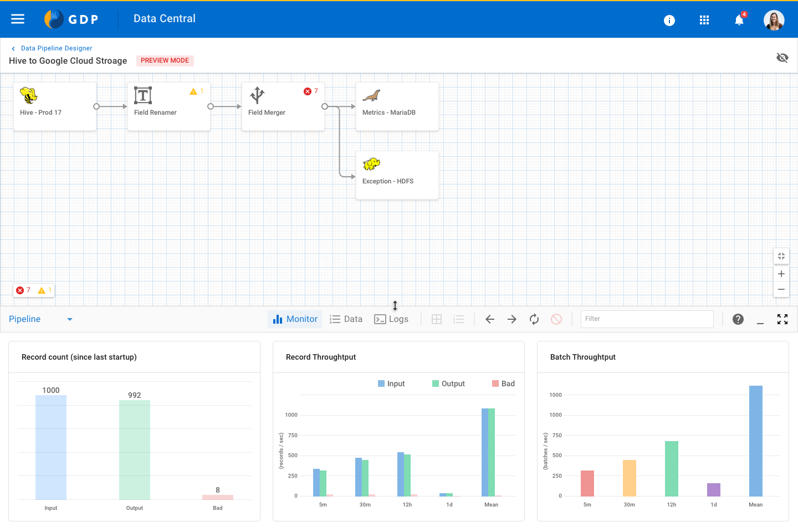Zoom in on the pipeline canvas
This screenshot has width=798, height=532.
(781, 274)
